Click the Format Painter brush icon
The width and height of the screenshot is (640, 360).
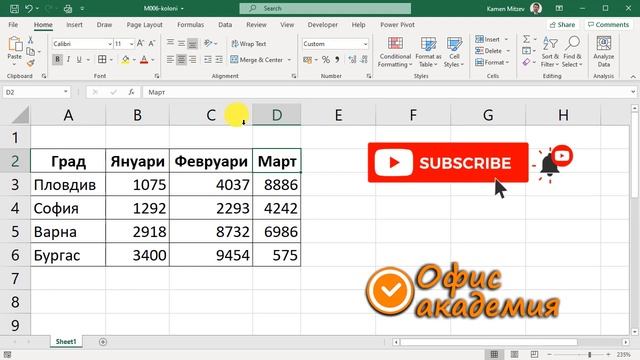[30, 63]
